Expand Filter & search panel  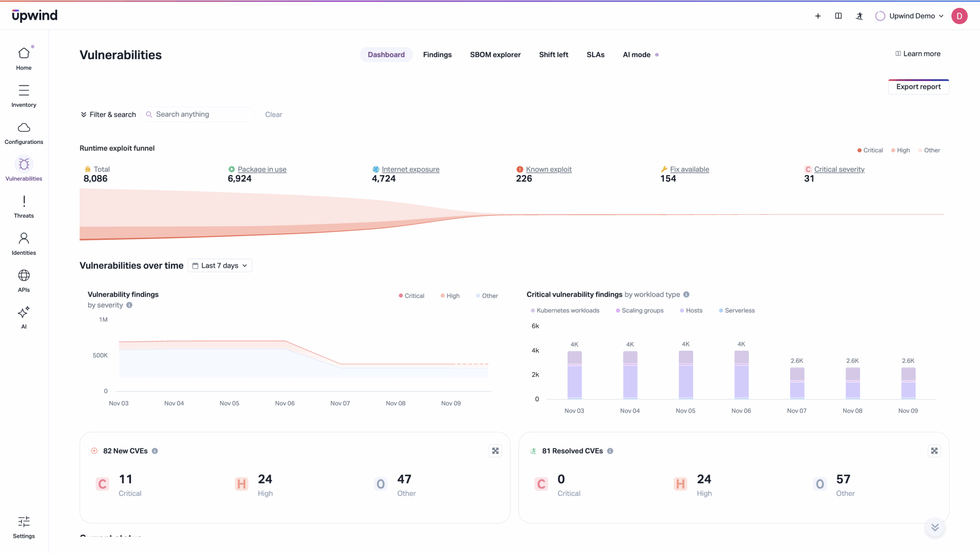pyautogui.click(x=108, y=114)
